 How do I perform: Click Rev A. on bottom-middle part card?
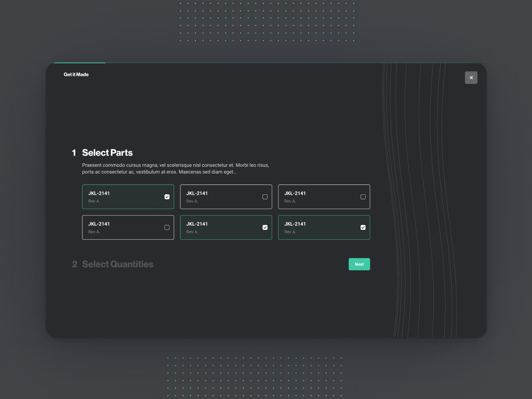coord(192,232)
